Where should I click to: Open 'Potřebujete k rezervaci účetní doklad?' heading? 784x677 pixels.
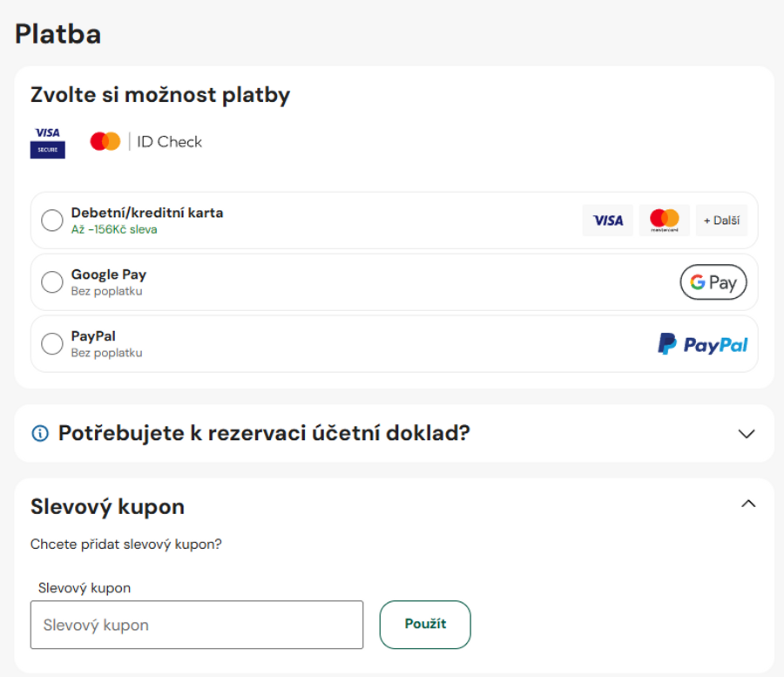tap(264, 433)
